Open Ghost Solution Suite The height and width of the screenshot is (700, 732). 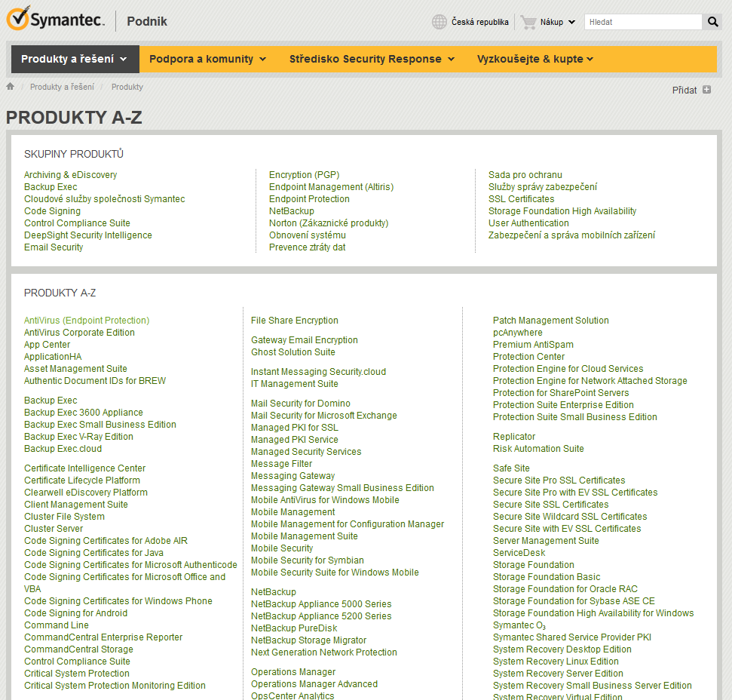pyautogui.click(x=293, y=352)
